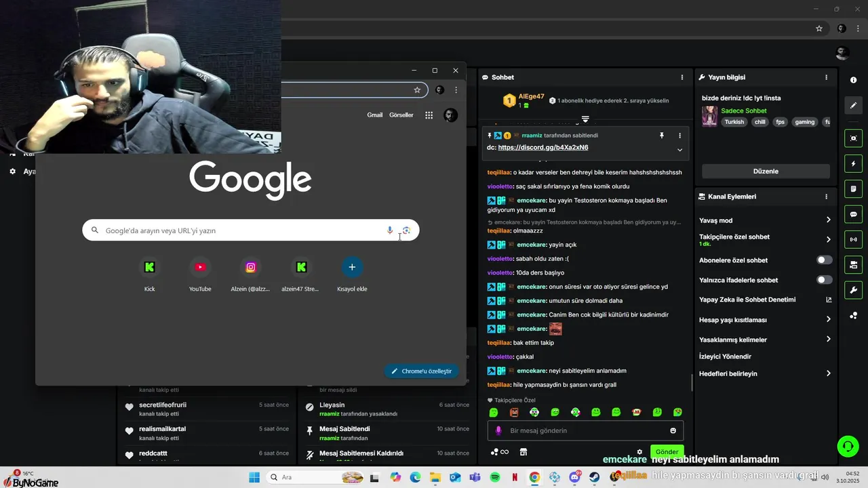This screenshot has height=488, width=868.
Task: Click channel points infinity balance
Action: (x=500, y=452)
